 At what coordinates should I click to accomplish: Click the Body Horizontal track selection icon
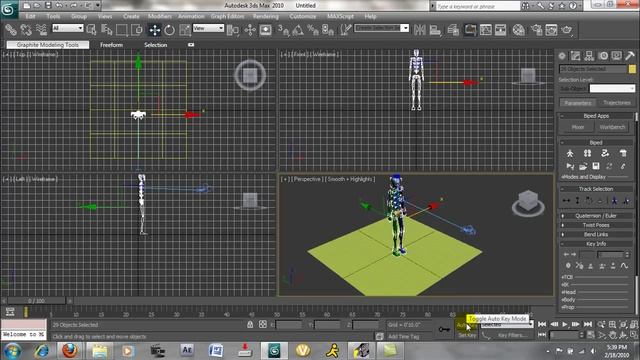point(566,200)
